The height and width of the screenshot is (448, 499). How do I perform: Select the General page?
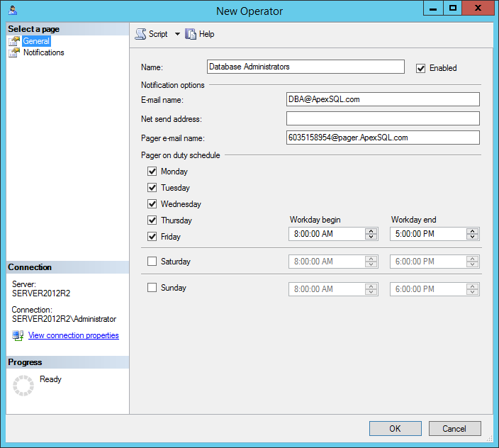point(36,41)
